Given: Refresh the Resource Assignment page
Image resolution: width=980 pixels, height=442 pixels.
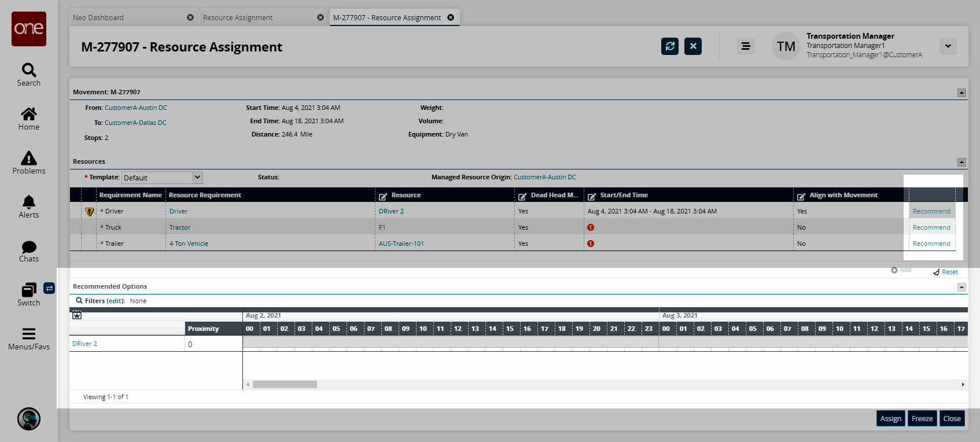Looking at the screenshot, I should tap(670, 46).
